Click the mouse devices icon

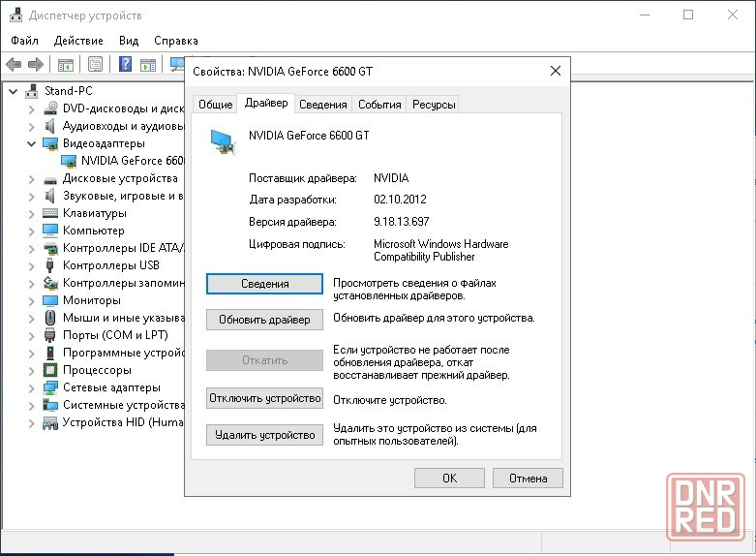[50, 318]
